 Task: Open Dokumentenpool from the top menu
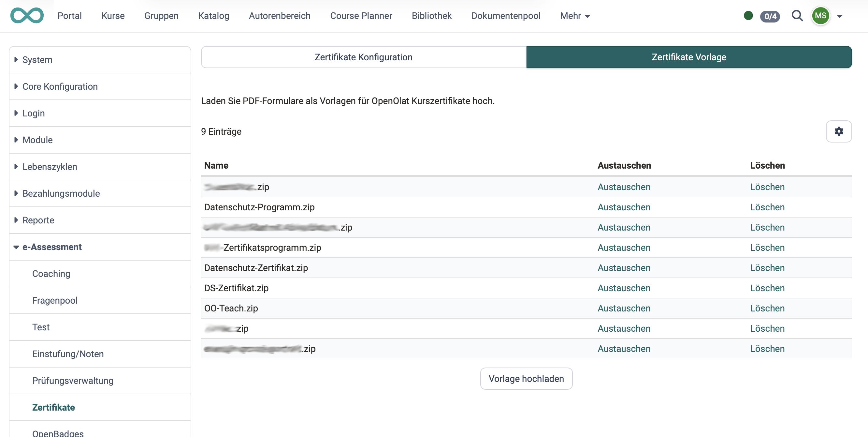pos(505,16)
